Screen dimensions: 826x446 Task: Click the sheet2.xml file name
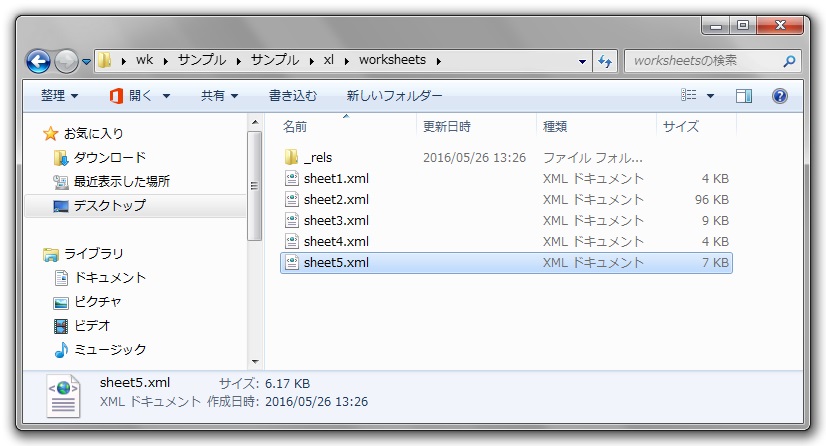pos(336,200)
